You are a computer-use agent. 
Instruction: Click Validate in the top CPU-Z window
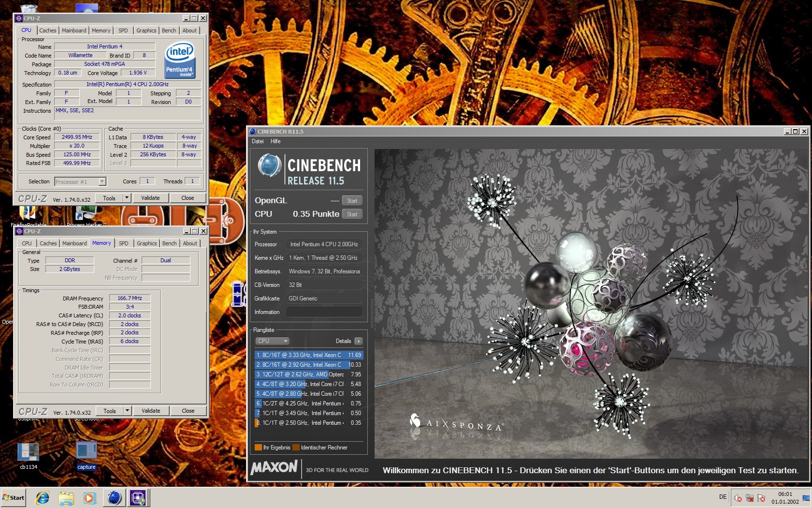[150, 198]
